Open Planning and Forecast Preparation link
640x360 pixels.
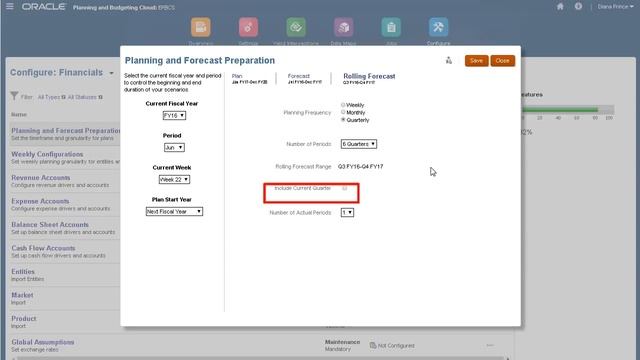tap(66, 131)
